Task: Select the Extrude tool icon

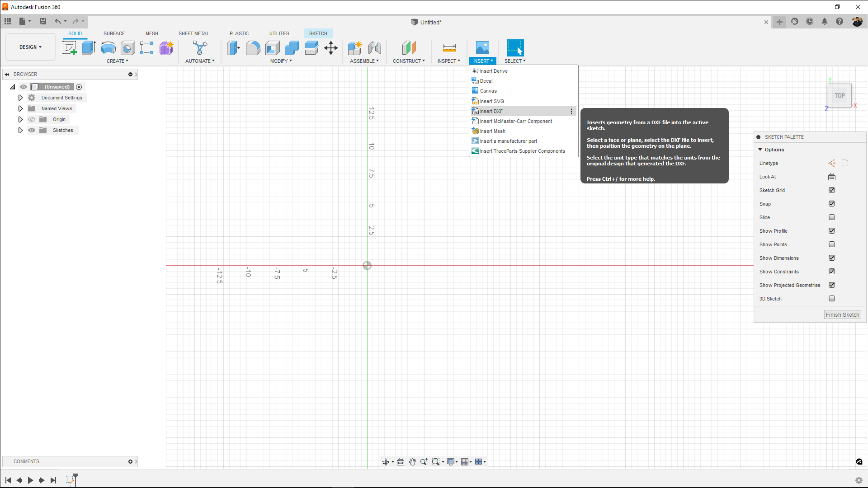Action: click(x=89, y=47)
